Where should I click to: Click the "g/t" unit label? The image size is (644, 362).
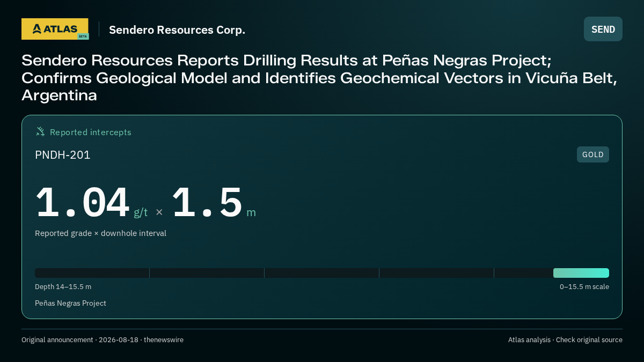tap(141, 212)
